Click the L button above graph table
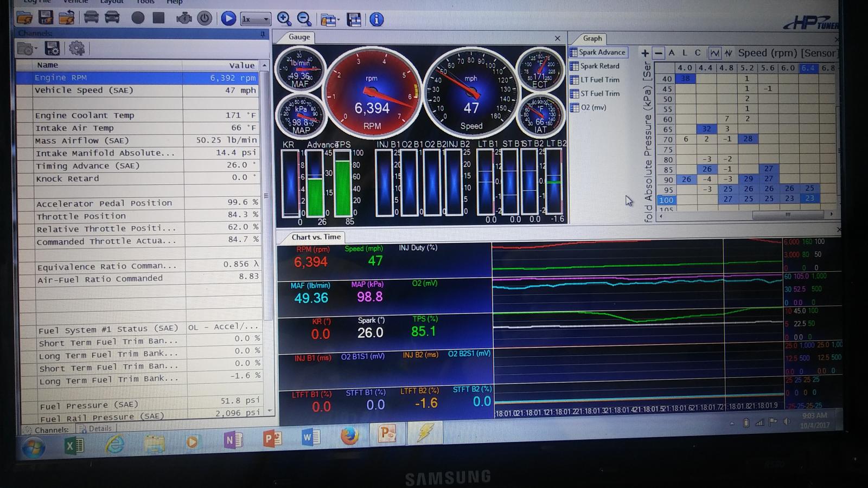The height and width of the screenshot is (488, 868). [685, 53]
